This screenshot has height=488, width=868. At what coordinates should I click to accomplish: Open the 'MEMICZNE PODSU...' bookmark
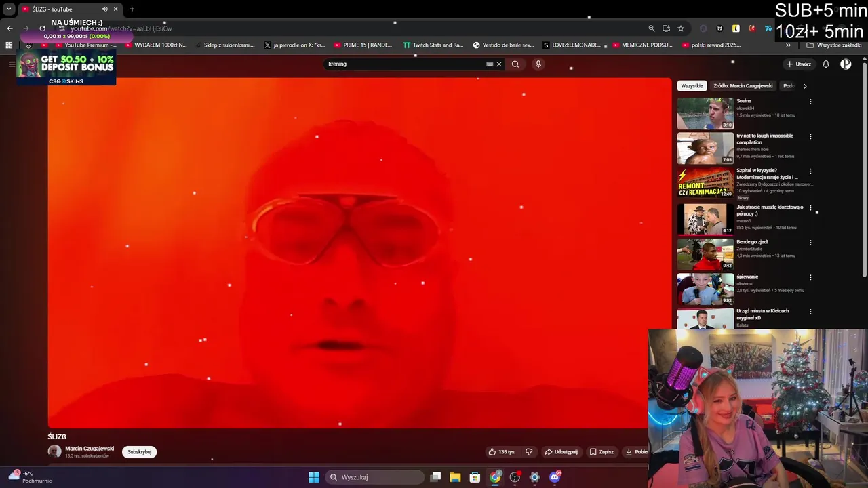(642, 45)
